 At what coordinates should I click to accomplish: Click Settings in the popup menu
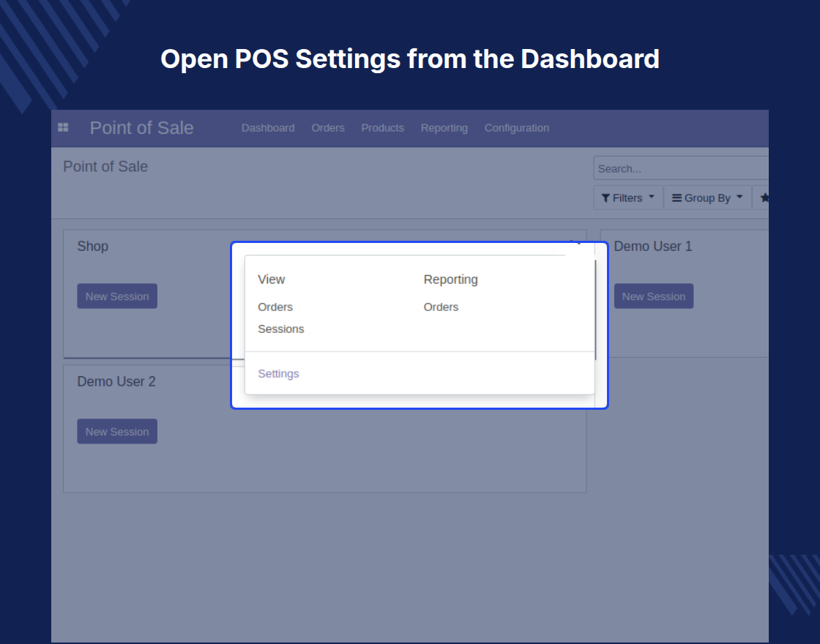[278, 374]
